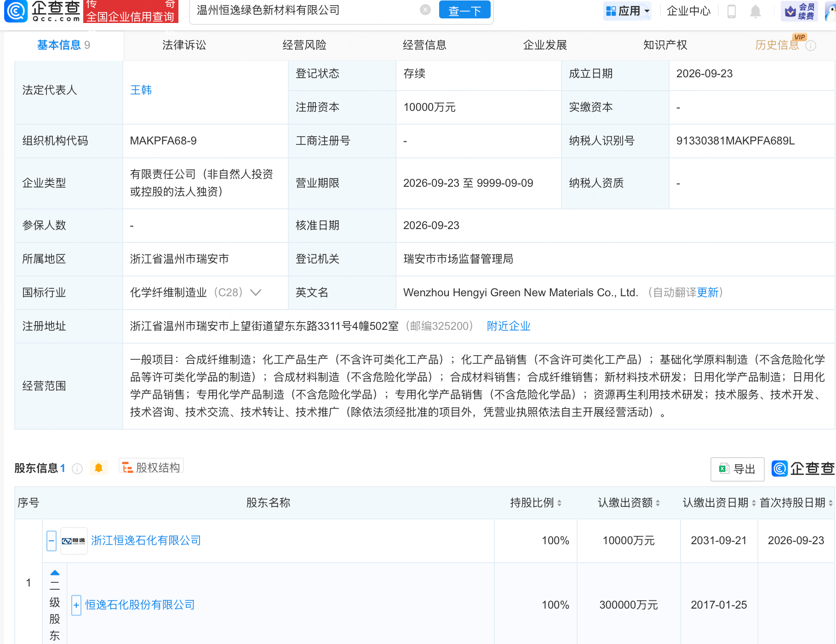Image resolution: width=836 pixels, height=644 pixels.
Task: Open the 企业发展 tab
Action: [545, 45]
